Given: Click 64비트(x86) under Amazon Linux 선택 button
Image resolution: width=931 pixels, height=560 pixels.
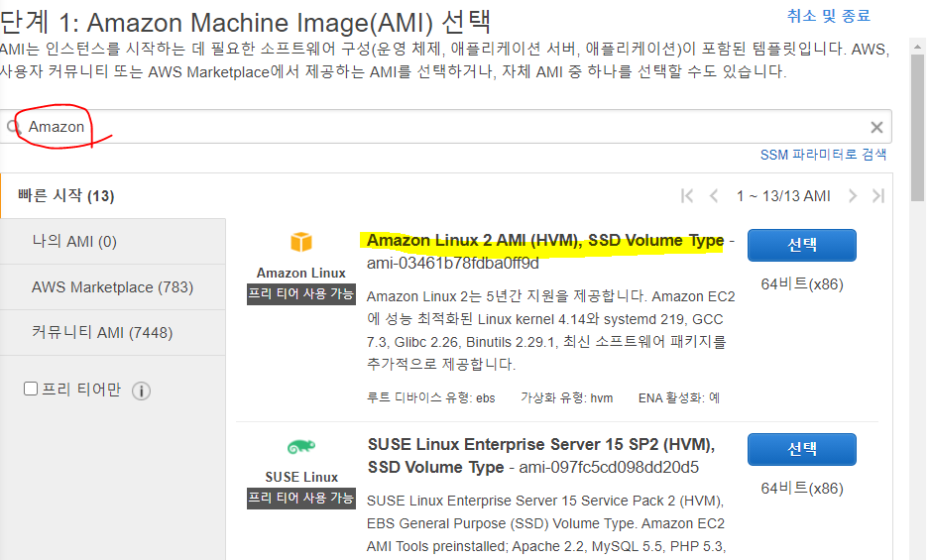Looking at the screenshot, I should 802,284.
